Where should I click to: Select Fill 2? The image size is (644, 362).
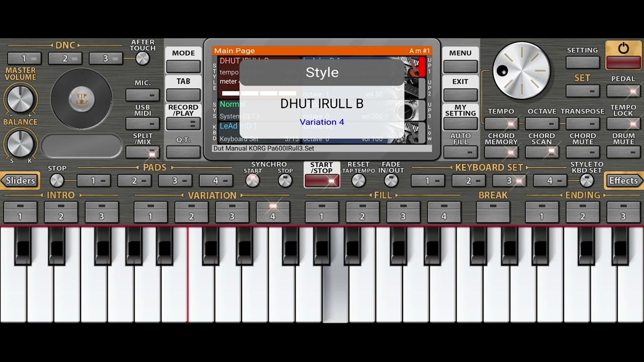362,212
